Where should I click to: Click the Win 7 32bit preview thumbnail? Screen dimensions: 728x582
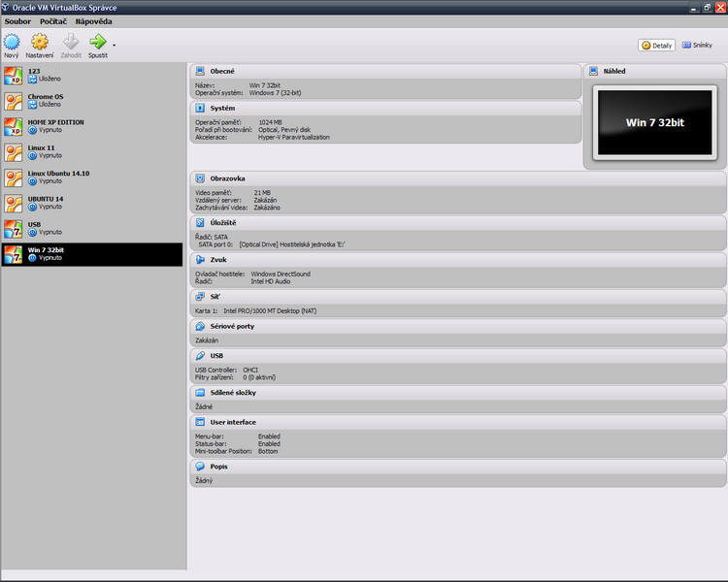click(x=654, y=122)
